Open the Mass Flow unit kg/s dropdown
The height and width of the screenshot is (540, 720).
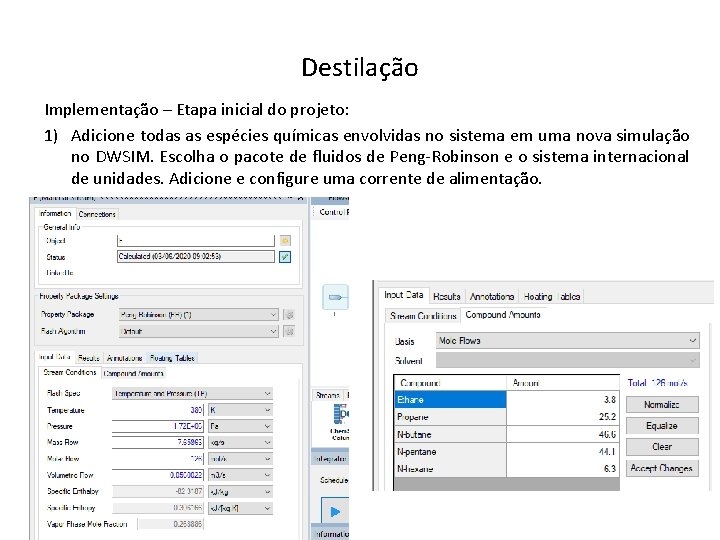pos(240,442)
